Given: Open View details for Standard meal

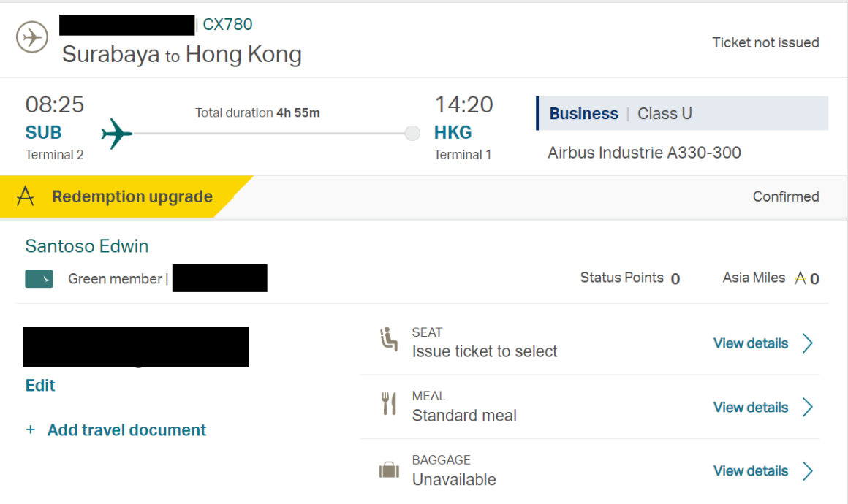Looking at the screenshot, I should (750, 408).
